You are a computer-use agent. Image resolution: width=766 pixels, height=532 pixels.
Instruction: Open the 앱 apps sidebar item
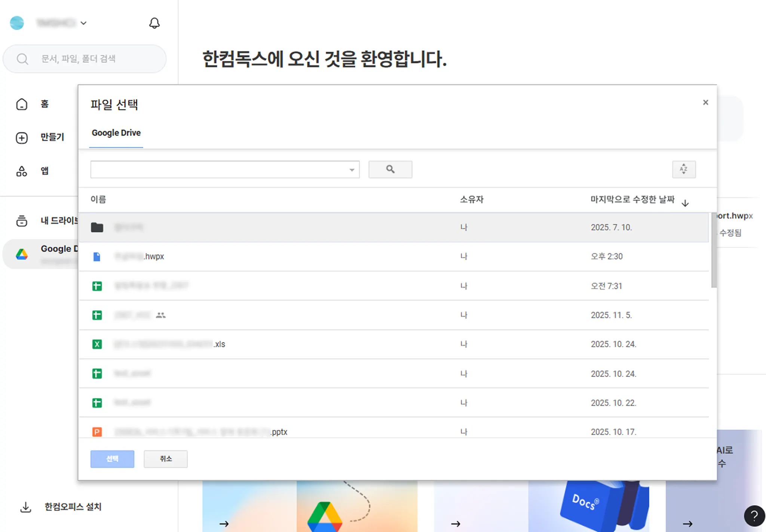point(44,171)
